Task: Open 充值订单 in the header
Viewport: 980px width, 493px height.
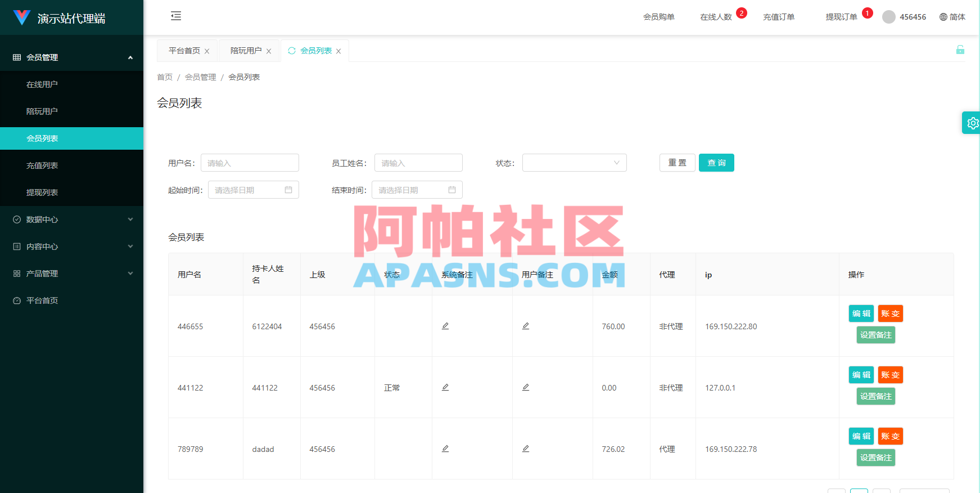Action: [x=779, y=17]
